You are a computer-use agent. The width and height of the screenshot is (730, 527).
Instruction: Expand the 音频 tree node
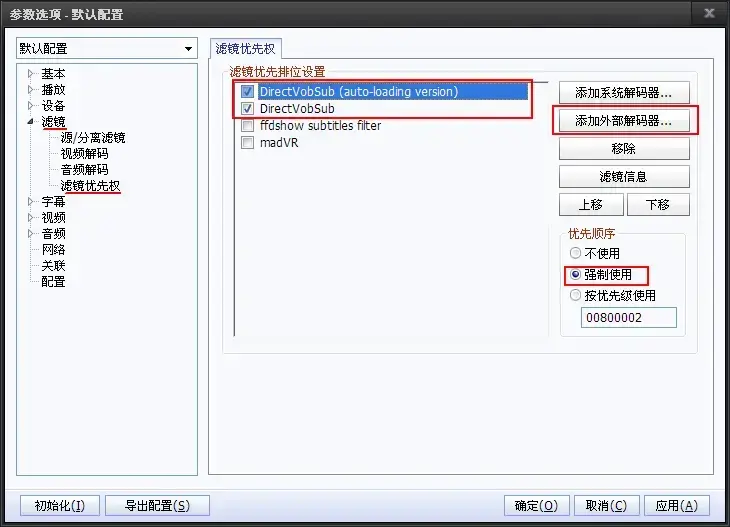31,233
